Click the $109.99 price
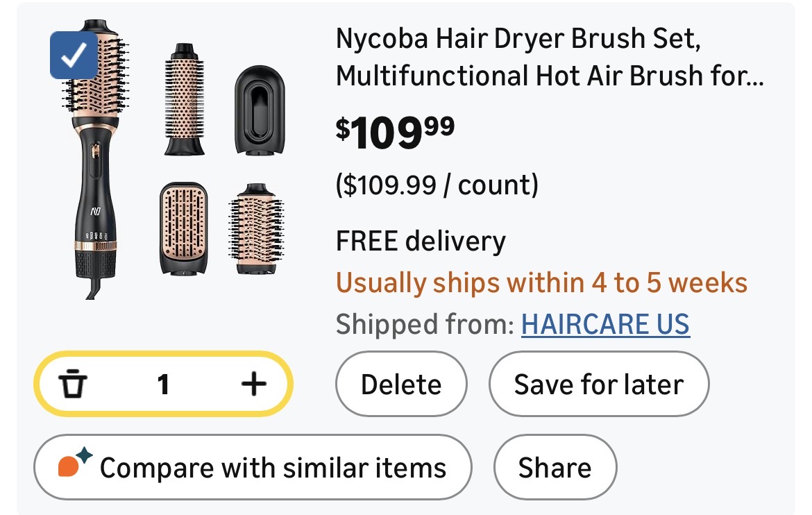Viewport: 812px width, 515px height. [x=395, y=130]
